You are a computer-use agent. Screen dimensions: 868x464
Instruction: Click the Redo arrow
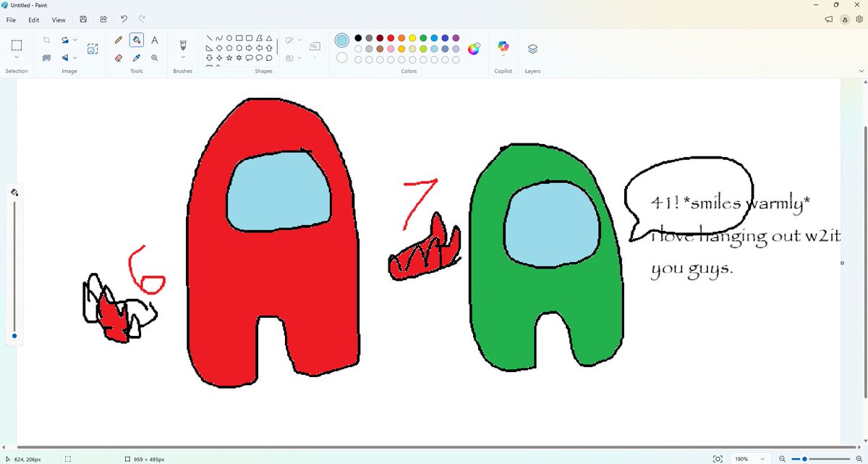point(142,20)
